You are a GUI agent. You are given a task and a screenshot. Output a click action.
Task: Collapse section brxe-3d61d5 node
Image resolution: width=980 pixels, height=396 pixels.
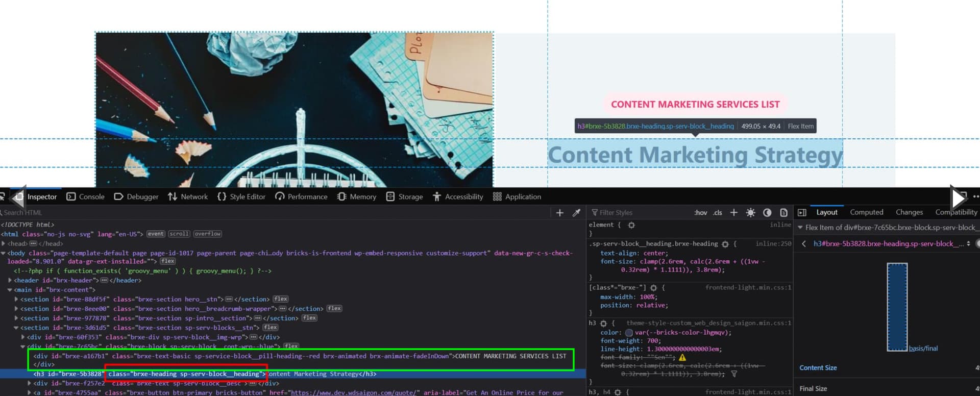(16, 328)
